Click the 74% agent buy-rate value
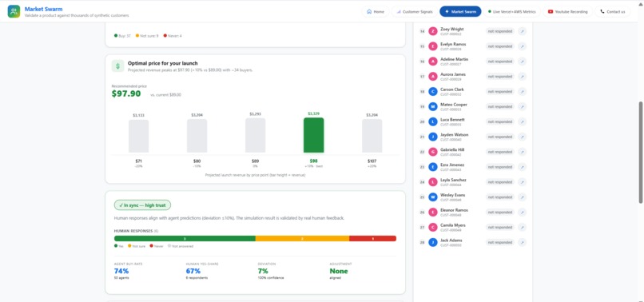The width and height of the screenshot is (644, 302). [121, 271]
